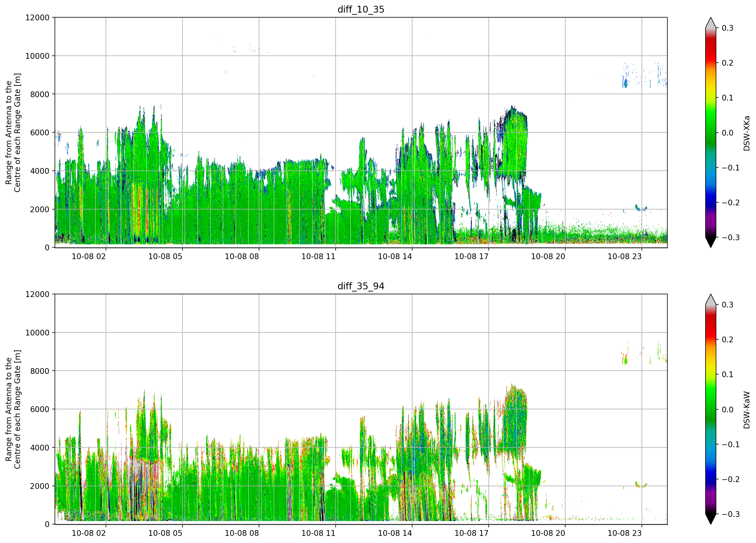Image resolution: width=756 pixels, height=543 pixels.
Task: Click the diff_35_94 plot title
Action: 361,286
